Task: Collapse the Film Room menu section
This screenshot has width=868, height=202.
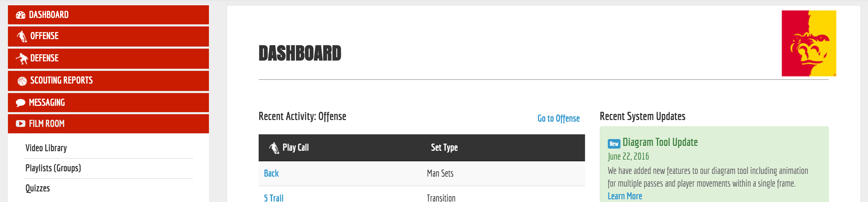Action: pos(108,124)
